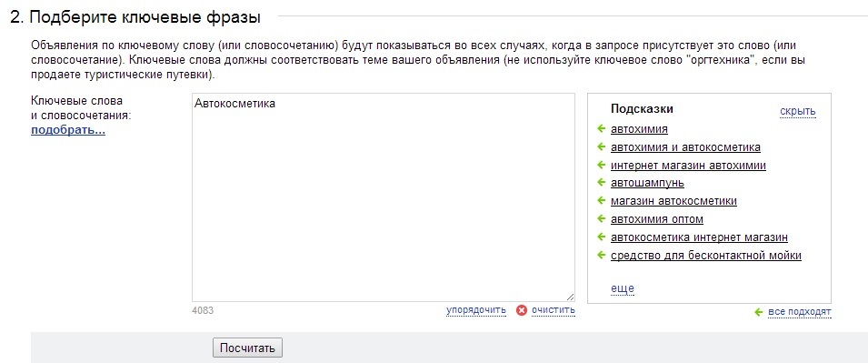Click textarea resize handle corner
Screen dimensions: 868x363
click(570, 297)
